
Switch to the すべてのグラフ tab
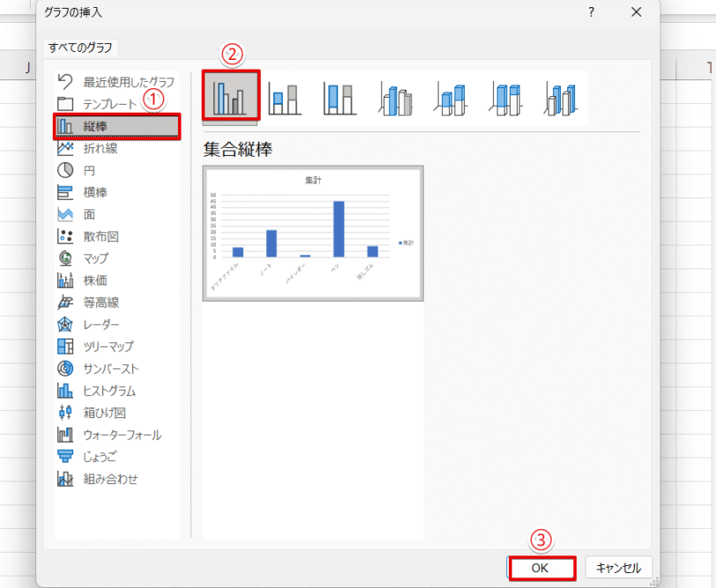click(81, 48)
